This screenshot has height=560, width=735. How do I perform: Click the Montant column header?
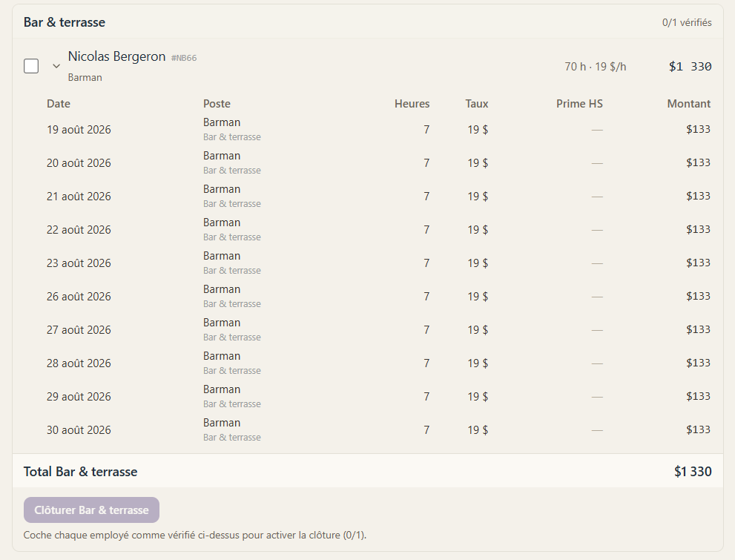click(688, 104)
